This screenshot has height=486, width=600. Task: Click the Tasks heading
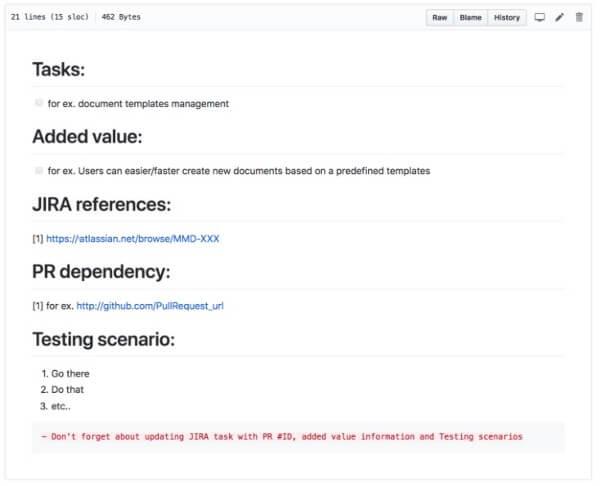tap(58, 69)
